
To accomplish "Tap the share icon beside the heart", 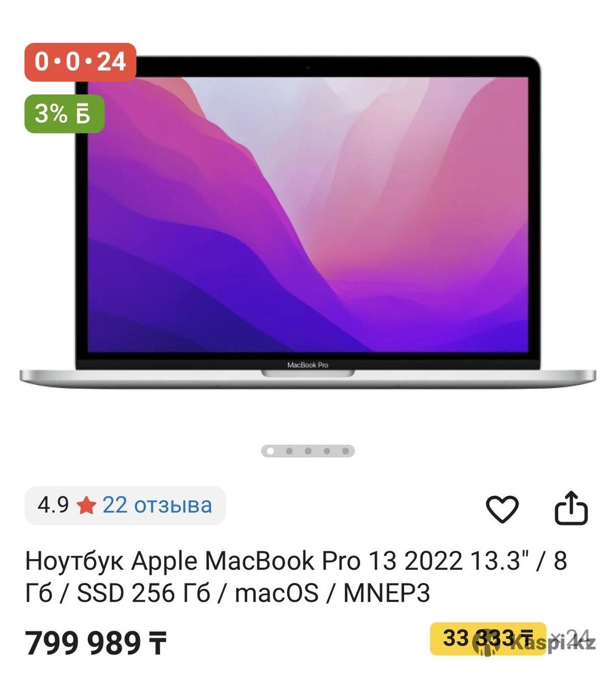I will click(571, 508).
